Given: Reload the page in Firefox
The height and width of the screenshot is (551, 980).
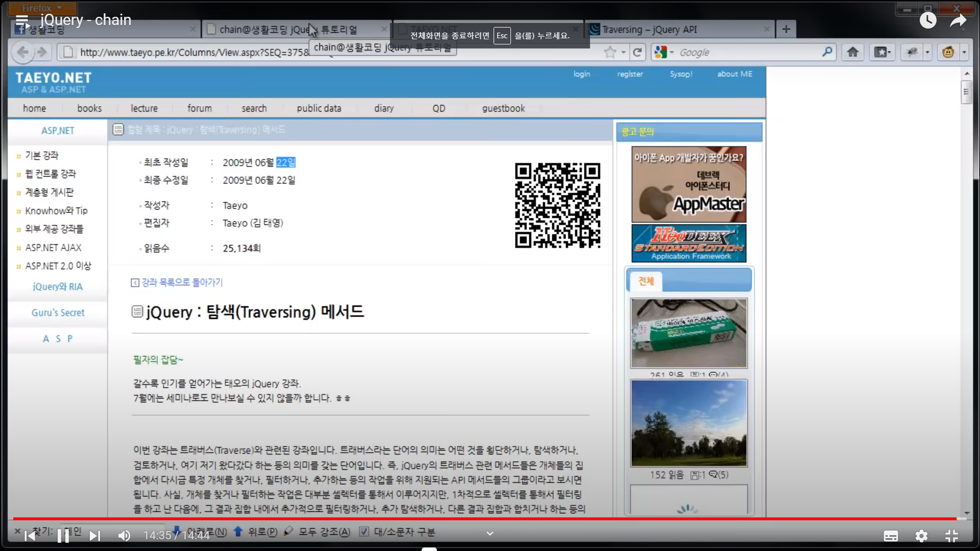Looking at the screenshot, I should point(637,52).
